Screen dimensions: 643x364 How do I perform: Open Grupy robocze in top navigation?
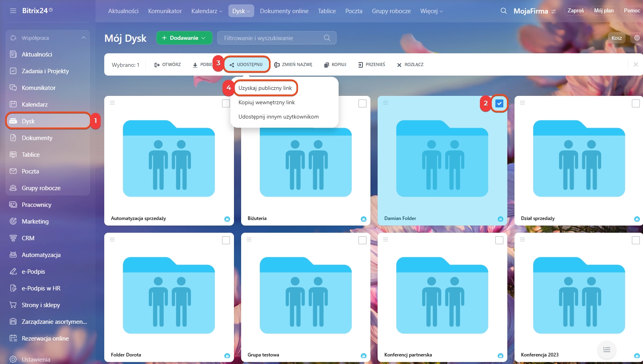coord(391,11)
